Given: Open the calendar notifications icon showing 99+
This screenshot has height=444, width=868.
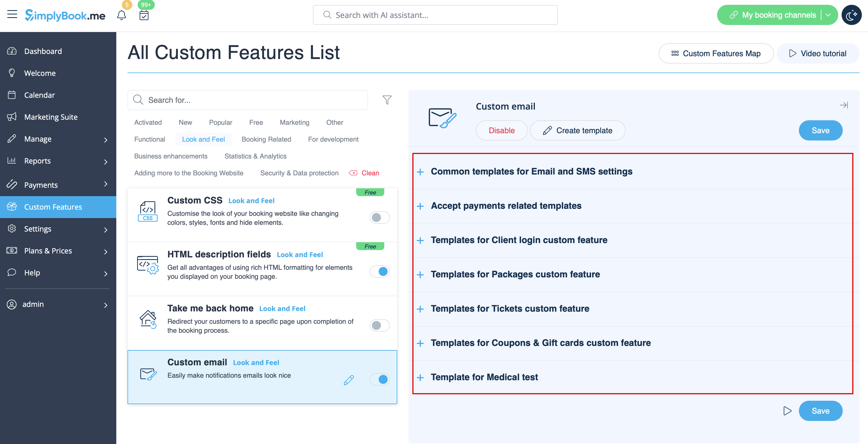Looking at the screenshot, I should [144, 15].
